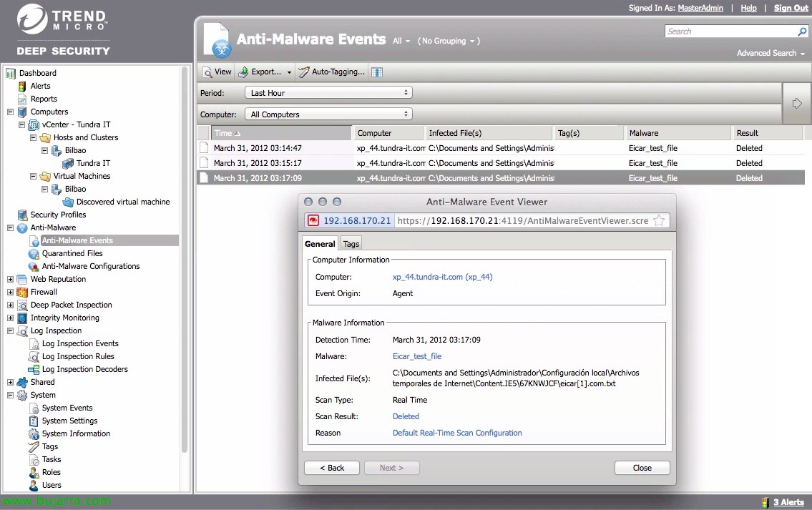
Task: Collapse the Anti-Malware tree node
Action: point(10,227)
